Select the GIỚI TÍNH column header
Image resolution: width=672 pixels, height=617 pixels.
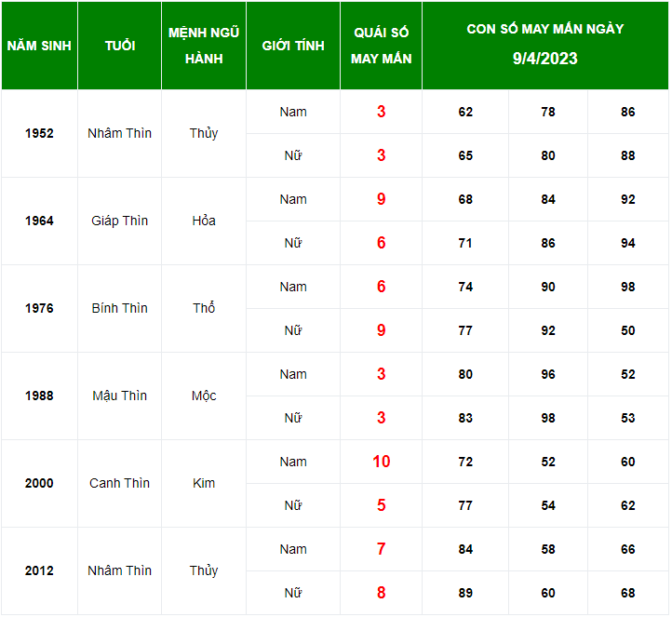pyautogui.click(x=293, y=46)
